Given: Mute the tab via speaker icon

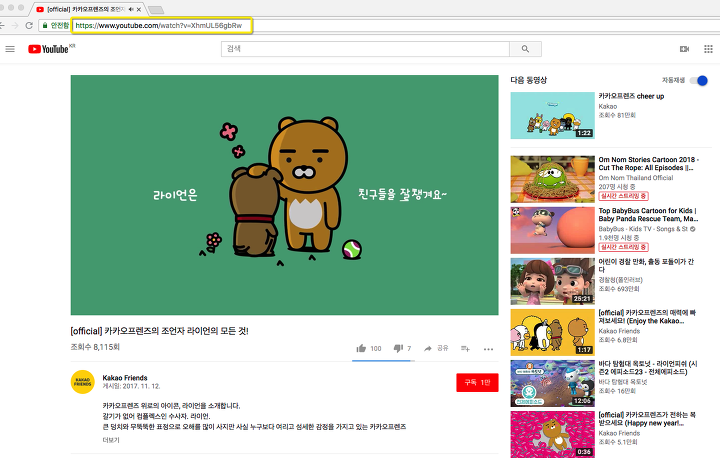Looking at the screenshot, I should [x=131, y=9].
